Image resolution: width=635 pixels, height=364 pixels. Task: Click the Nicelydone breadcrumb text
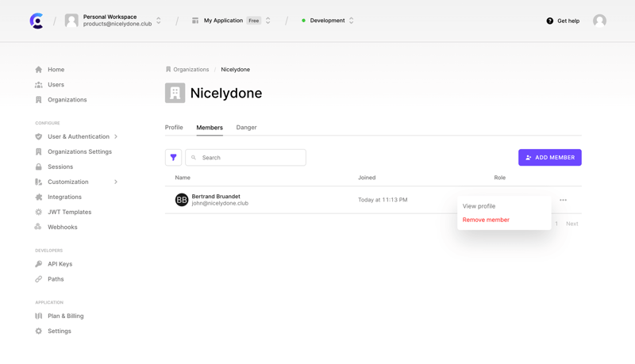[x=235, y=69]
